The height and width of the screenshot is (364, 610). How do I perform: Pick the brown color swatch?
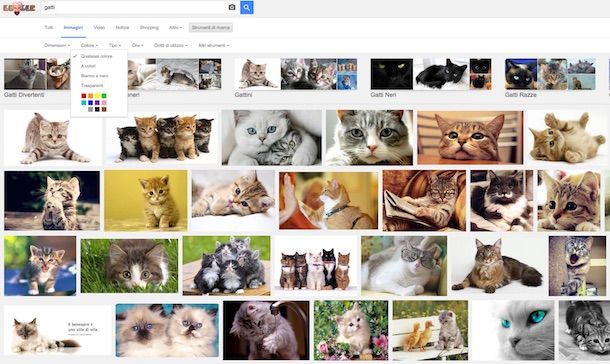[104, 109]
